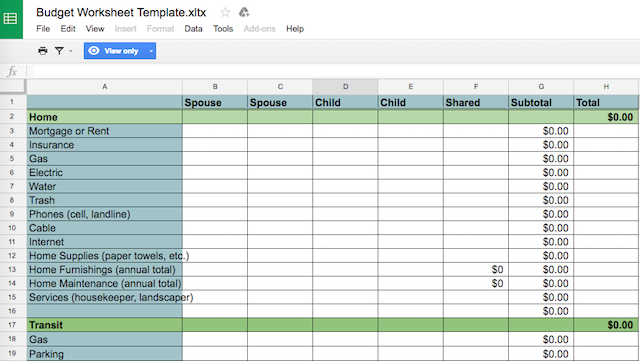Click the eye icon in View only
This screenshot has width=640, height=361.
(94, 51)
